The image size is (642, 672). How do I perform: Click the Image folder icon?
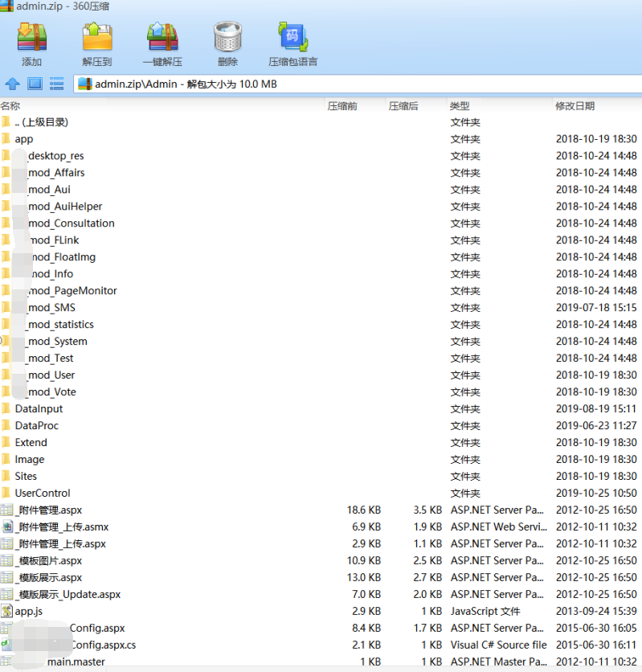[x=6, y=459]
